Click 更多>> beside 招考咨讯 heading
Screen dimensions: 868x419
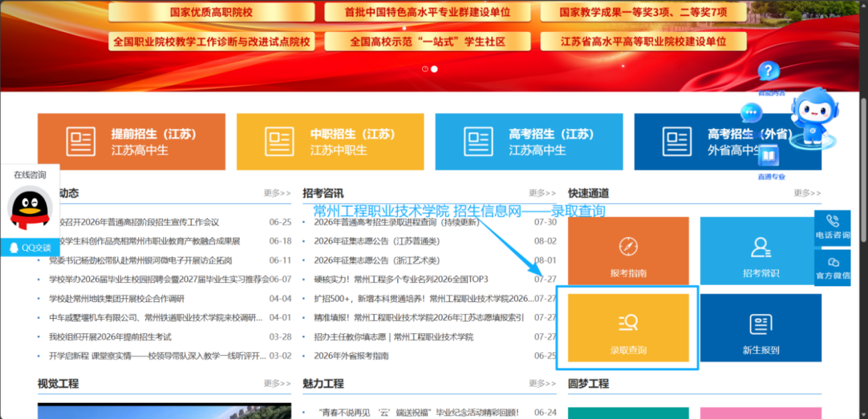coord(542,193)
